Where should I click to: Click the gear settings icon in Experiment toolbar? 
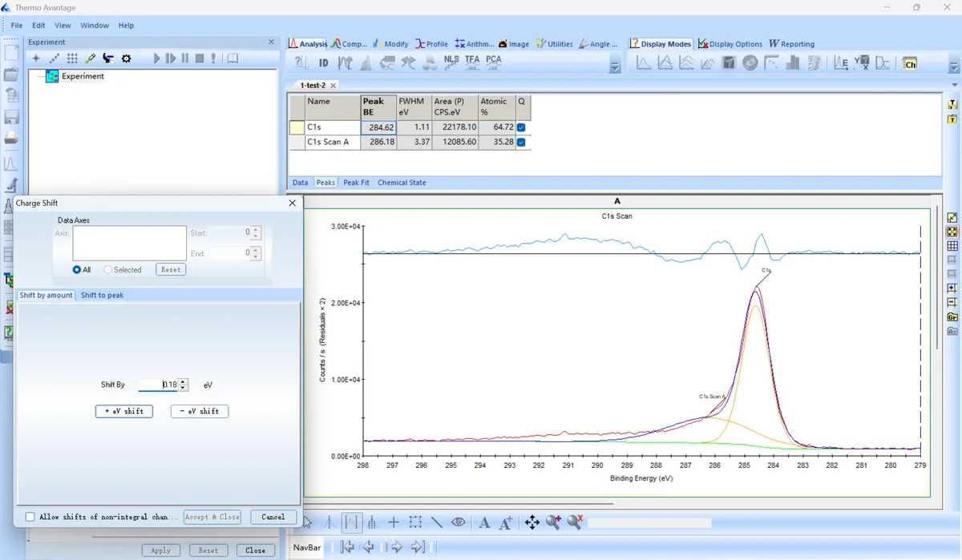(x=126, y=58)
